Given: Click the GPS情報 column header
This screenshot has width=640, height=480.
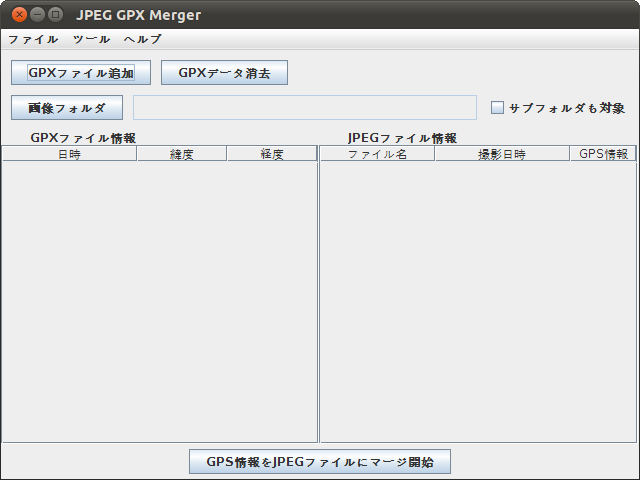Looking at the screenshot, I should tap(603, 154).
